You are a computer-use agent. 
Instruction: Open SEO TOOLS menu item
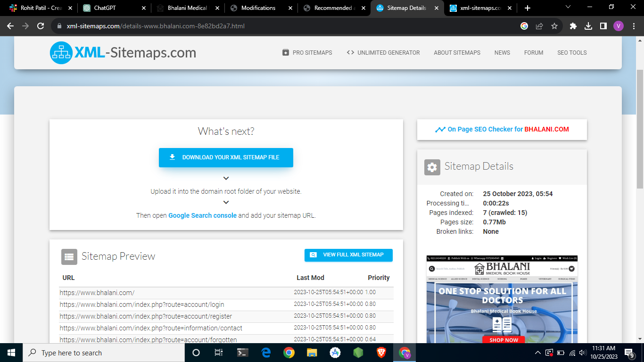pos(572,53)
